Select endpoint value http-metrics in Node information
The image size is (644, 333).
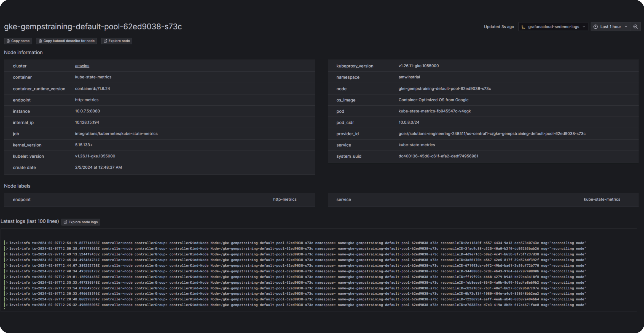click(87, 100)
